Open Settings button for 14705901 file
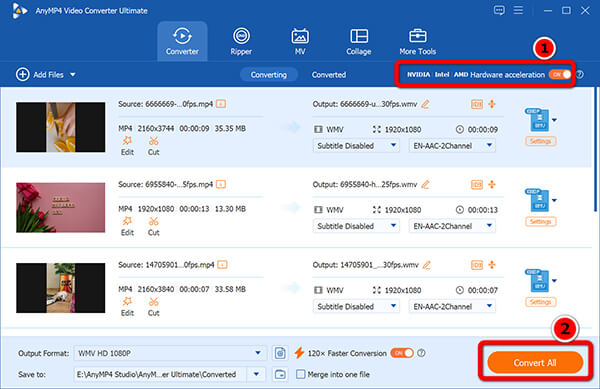The image size is (600, 389). [x=540, y=302]
